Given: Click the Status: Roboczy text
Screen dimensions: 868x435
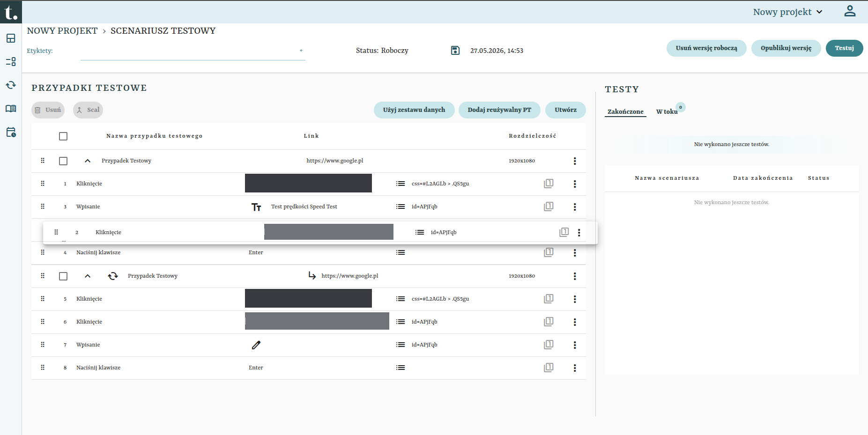Looking at the screenshot, I should tap(382, 51).
